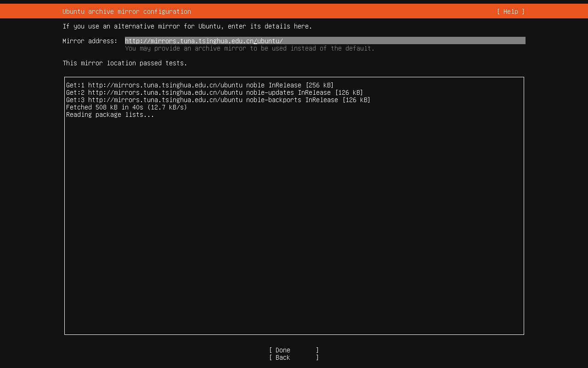Click the 'Reading package lists...' line
588x368 pixels.
tap(110, 115)
